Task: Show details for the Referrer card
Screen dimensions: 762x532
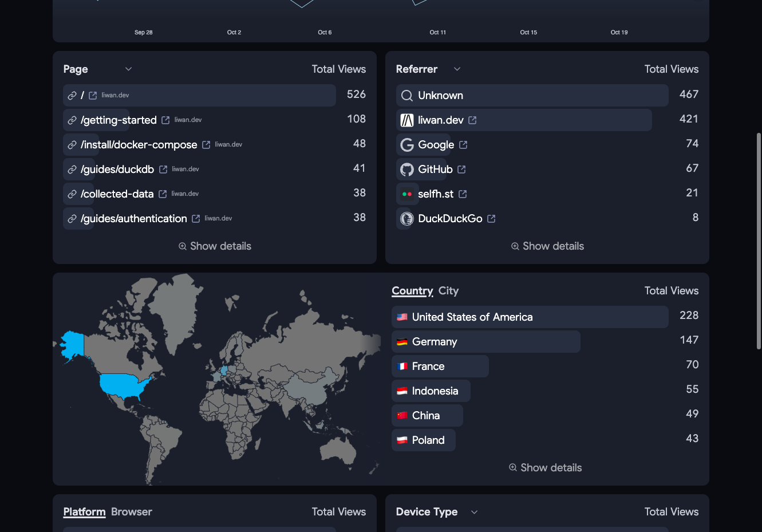Action: [547, 246]
